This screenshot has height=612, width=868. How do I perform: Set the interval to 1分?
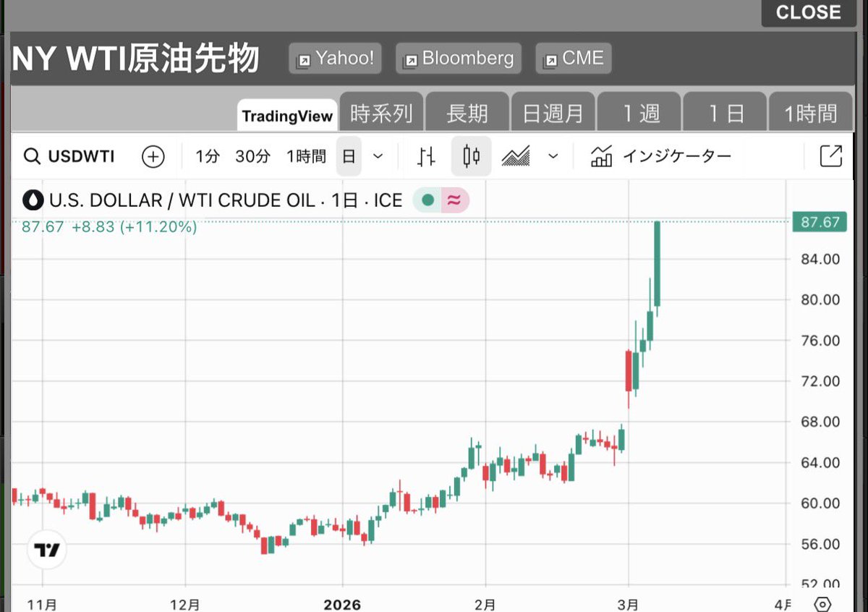(x=207, y=156)
